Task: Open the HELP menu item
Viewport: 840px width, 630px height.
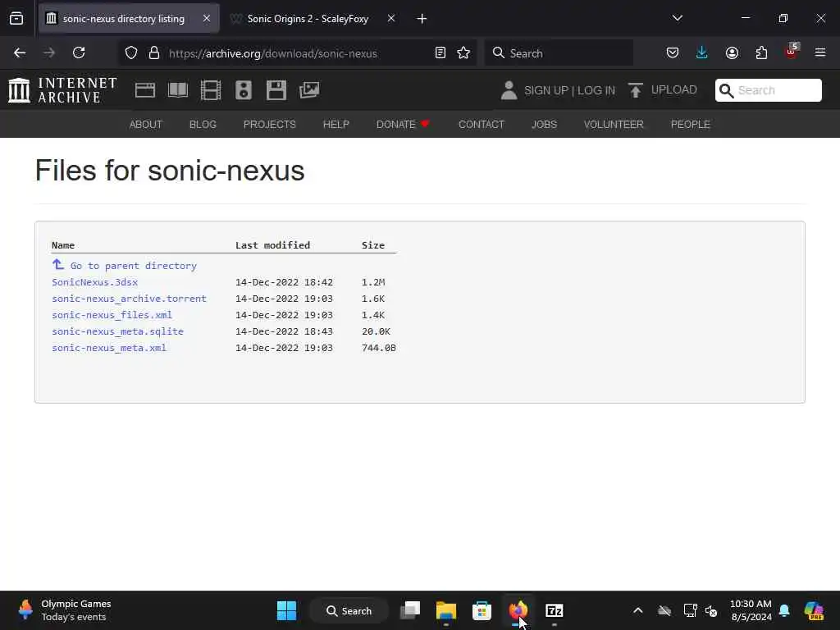Action: click(x=336, y=125)
